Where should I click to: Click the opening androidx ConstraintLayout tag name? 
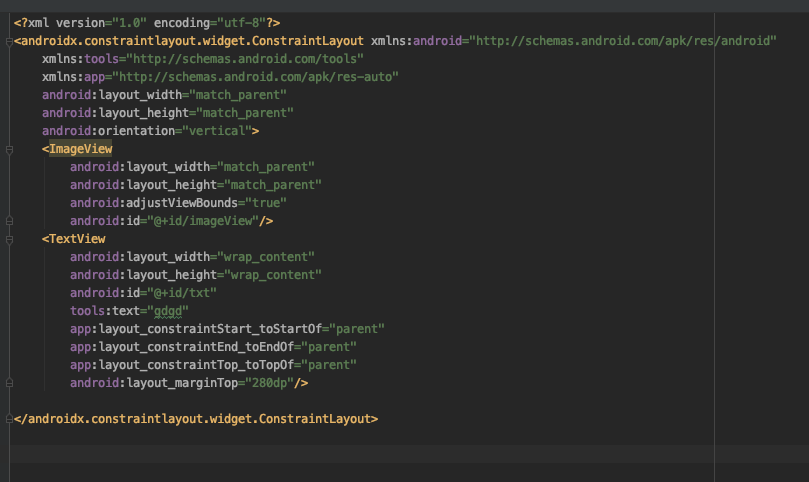(x=192, y=41)
